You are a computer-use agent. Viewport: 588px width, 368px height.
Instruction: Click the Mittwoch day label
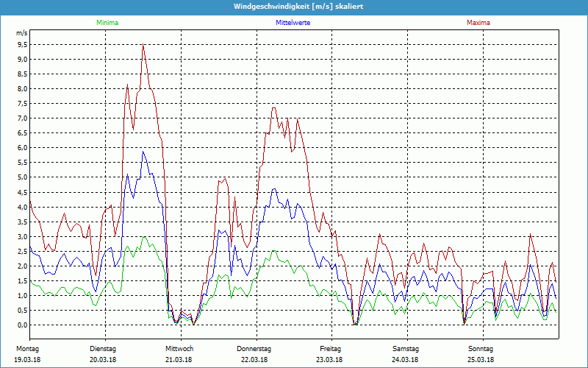point(179,349)
